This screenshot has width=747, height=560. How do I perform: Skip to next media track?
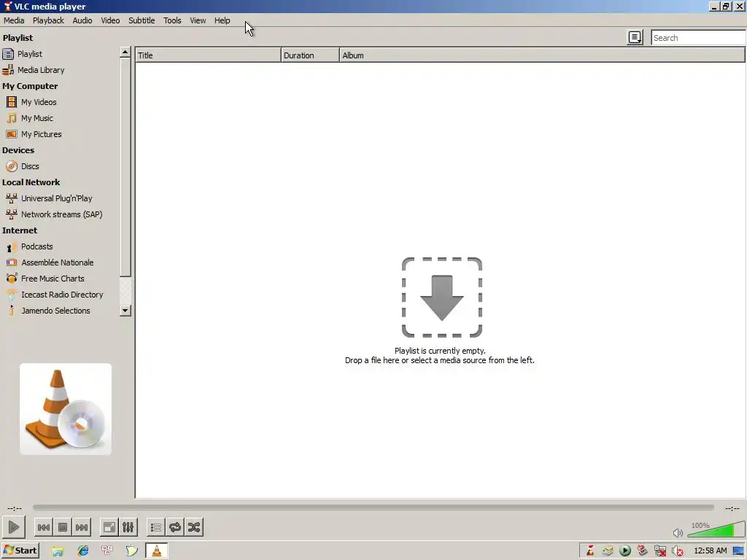click(82, 527)
